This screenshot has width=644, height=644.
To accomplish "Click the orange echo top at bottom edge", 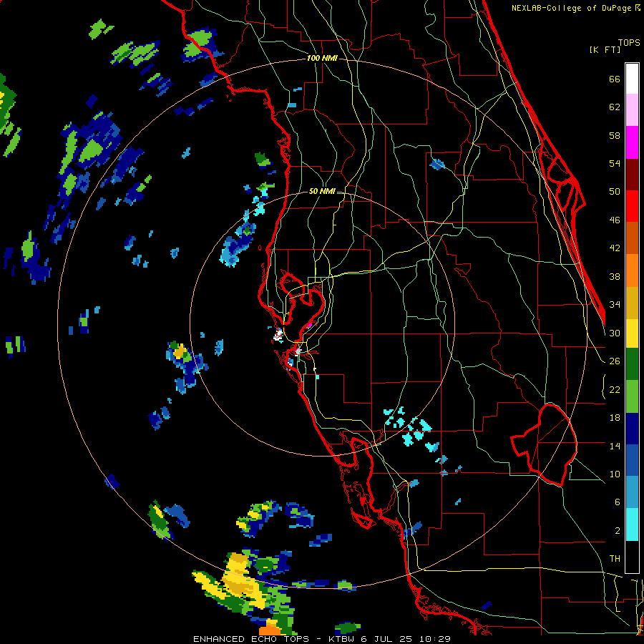I will (x=270, y=630).
